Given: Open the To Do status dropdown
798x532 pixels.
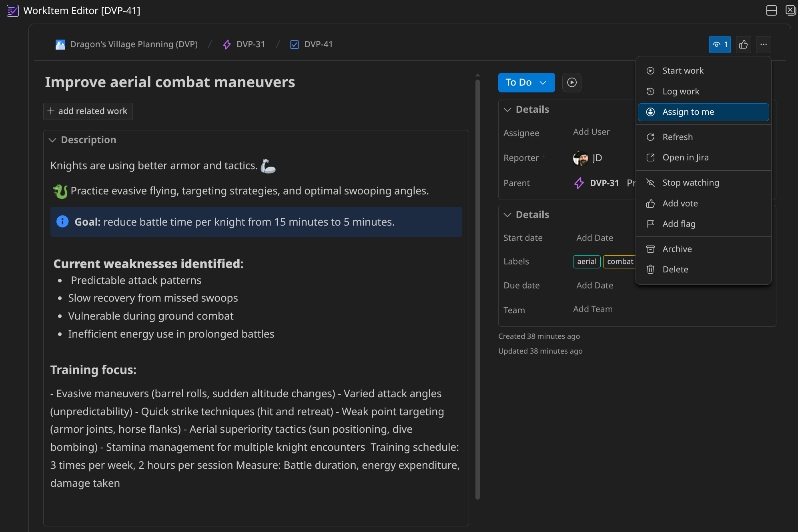Looking at the screenshot, I should [526, 82].
